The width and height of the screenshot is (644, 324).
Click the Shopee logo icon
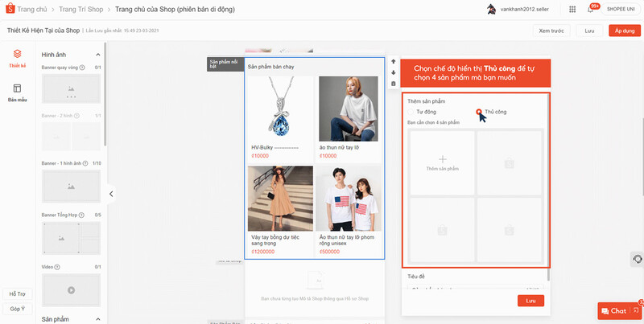(x=11, y=9)
